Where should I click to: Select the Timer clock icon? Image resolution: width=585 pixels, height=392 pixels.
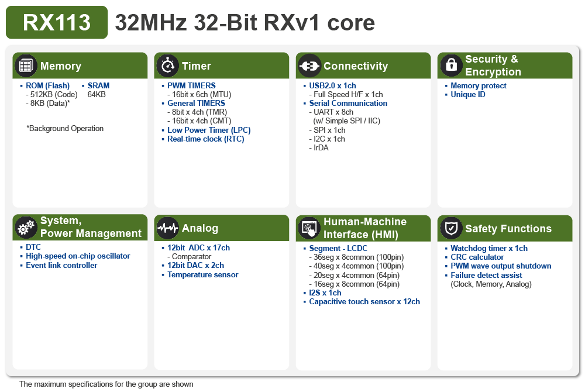[168, 66]
